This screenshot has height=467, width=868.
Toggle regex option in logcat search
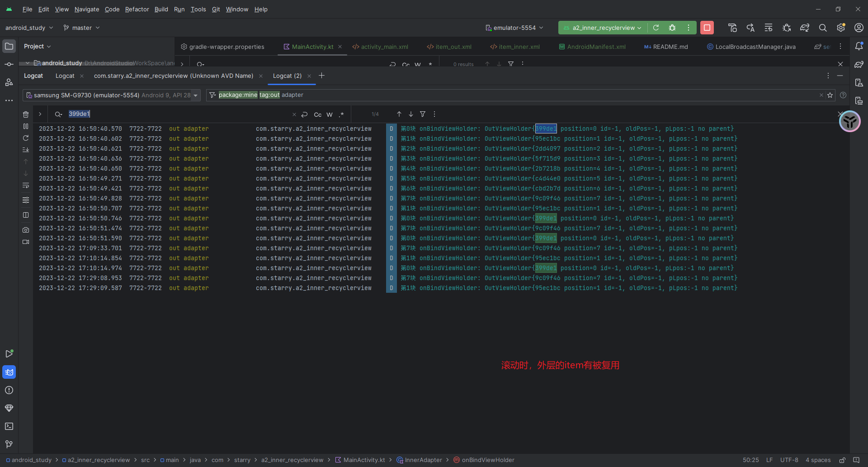coord(341,114)
